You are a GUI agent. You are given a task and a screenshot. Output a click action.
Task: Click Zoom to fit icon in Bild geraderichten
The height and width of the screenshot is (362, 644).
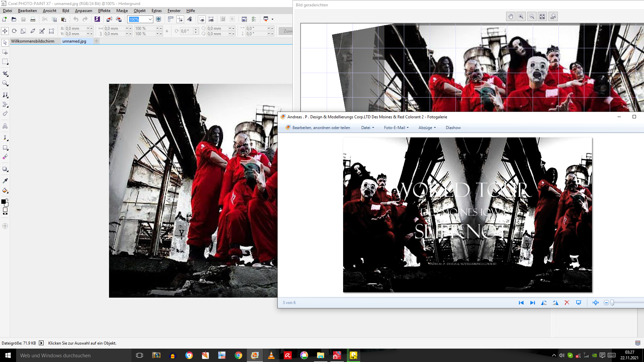point(542,16)
